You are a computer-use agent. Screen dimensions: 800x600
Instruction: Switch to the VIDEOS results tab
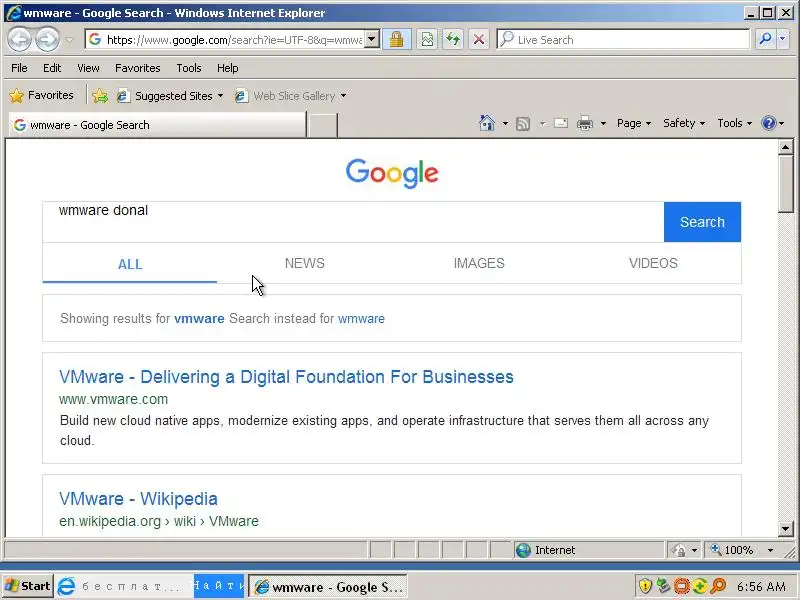click(x=654, y=263)
